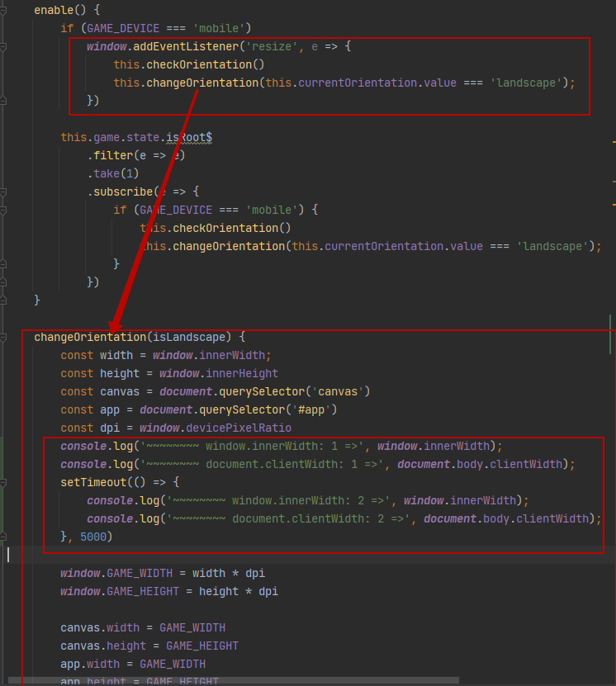Click the fold end marker closing enable()
The height and width of the screenshot is (686, 616).
2,300
